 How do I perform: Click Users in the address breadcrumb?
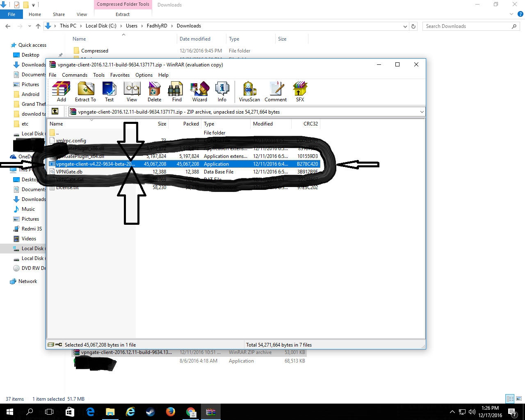point(132,26)
